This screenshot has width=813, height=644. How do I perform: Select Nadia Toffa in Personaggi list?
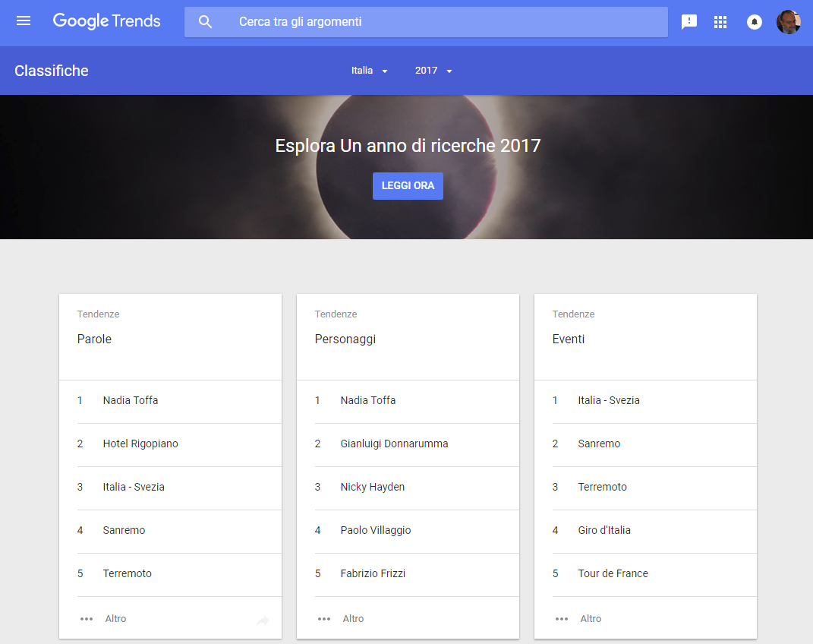click(417, 400)
